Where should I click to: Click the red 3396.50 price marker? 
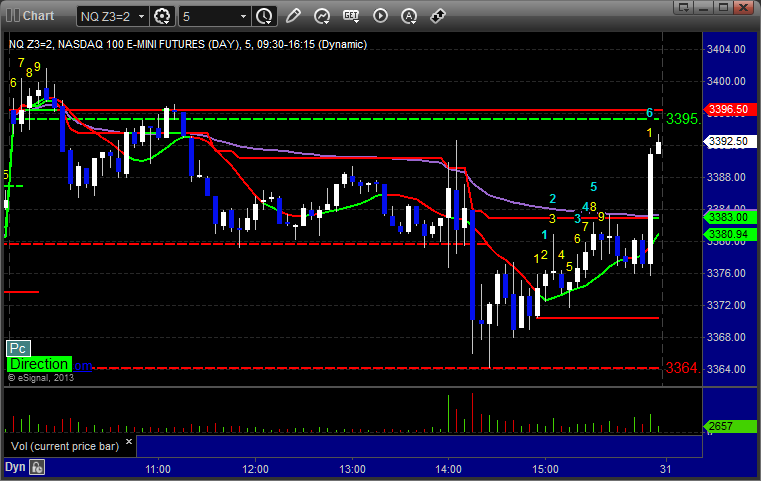(x=729, y=109)
